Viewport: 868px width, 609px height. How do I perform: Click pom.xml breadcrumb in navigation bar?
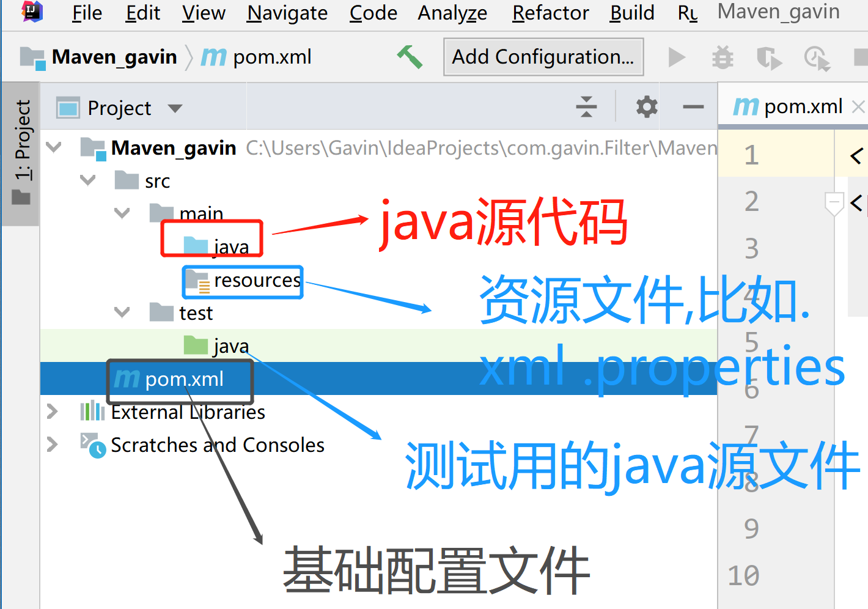coord(256,57)
